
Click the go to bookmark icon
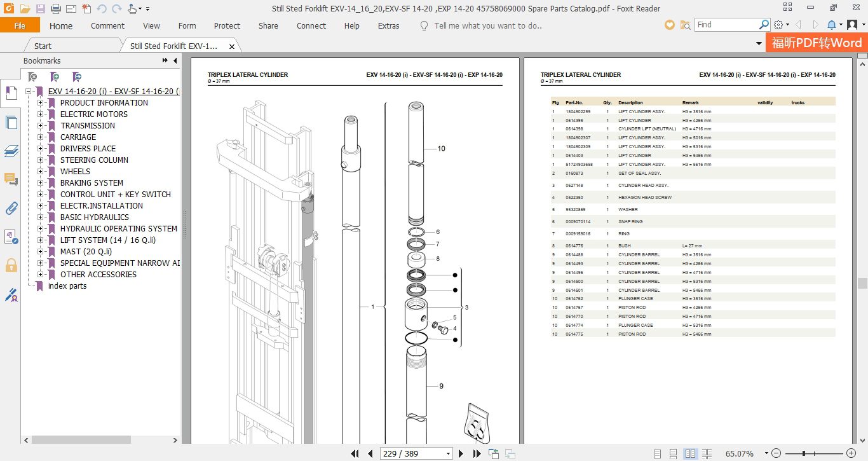pos(76,76)
